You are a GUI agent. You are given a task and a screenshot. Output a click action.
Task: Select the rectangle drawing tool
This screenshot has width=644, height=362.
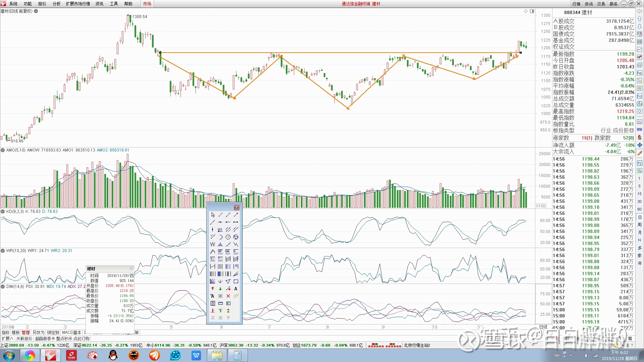point(236,282)
